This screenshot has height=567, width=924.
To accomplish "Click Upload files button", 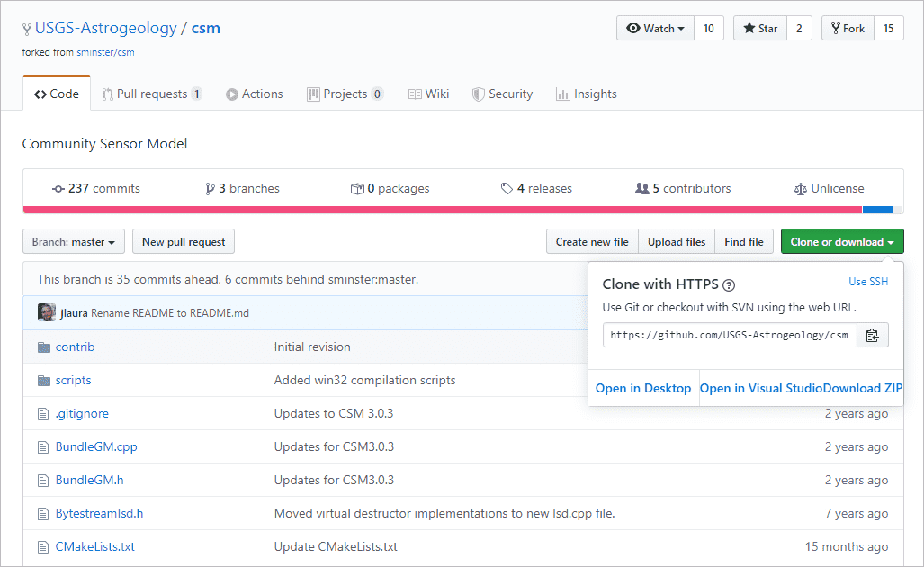I will click(677, 242).
